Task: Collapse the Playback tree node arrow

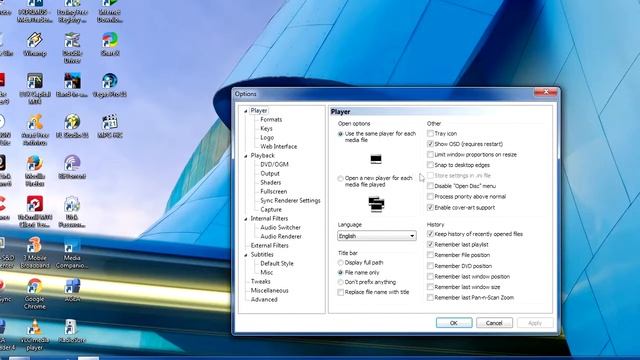Action: 246,156
